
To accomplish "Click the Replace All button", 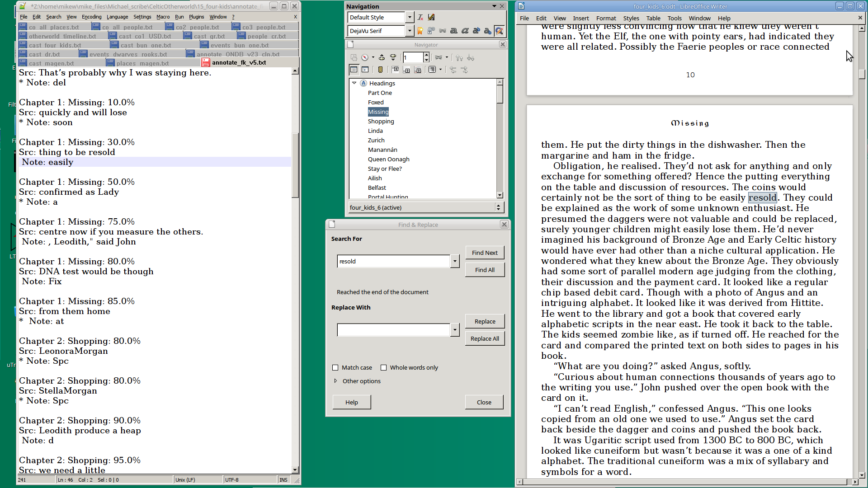I will pyautogui.click(x=485, y=338).
